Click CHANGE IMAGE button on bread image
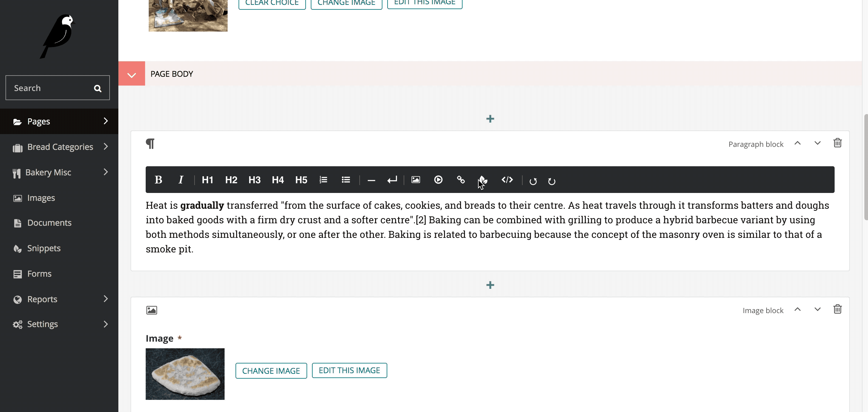Screen dimensions: 868x412 pos(271,370)
